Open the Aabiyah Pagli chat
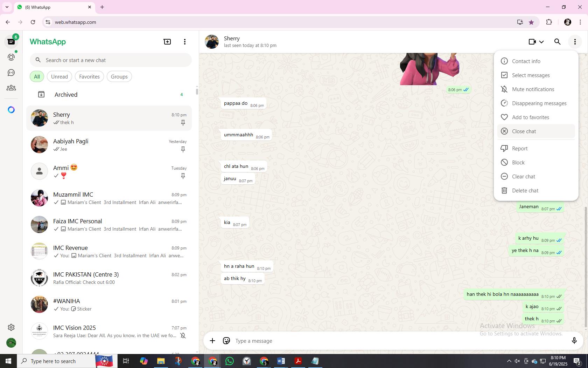Viewport: 588px width, 368px height. click(x=109, y=145)
